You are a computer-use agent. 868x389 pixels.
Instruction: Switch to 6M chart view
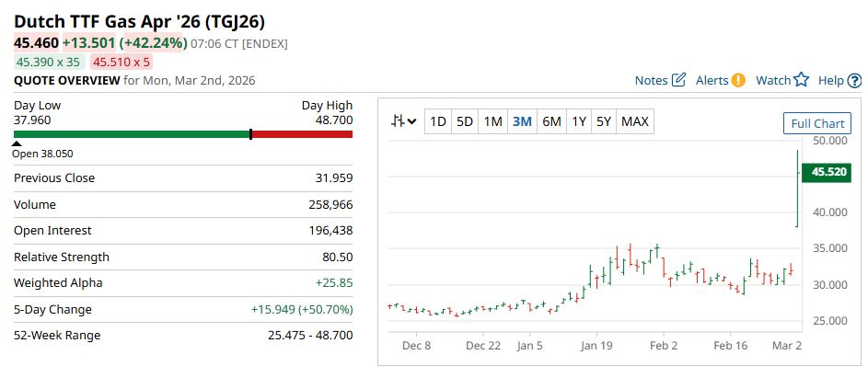[x=551, y=121]
